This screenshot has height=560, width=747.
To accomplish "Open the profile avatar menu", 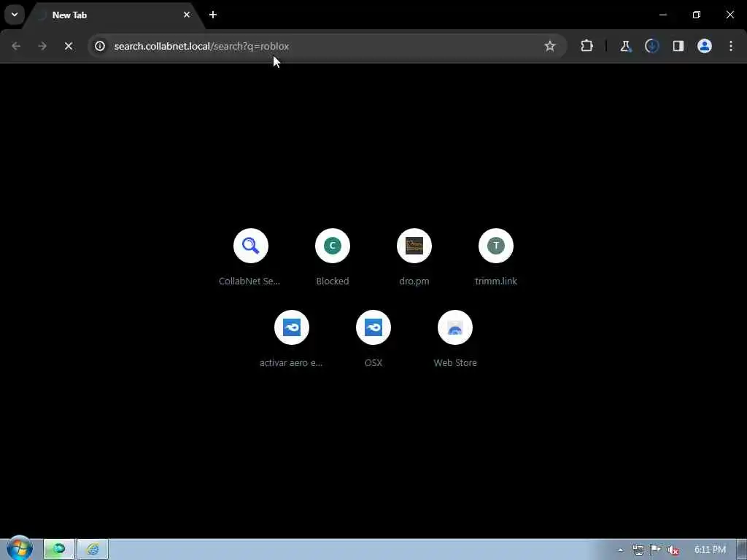I will (x=705, y=46).
